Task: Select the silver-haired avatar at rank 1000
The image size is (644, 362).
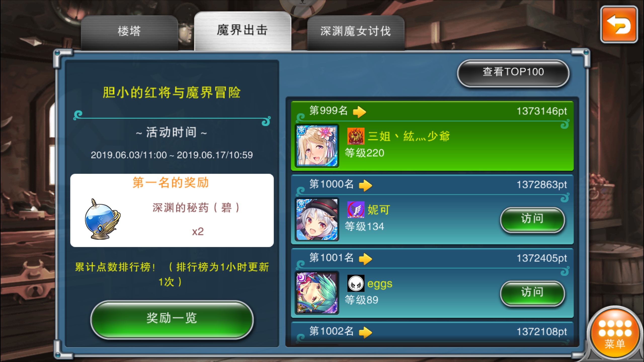Action: coord(317,220)
